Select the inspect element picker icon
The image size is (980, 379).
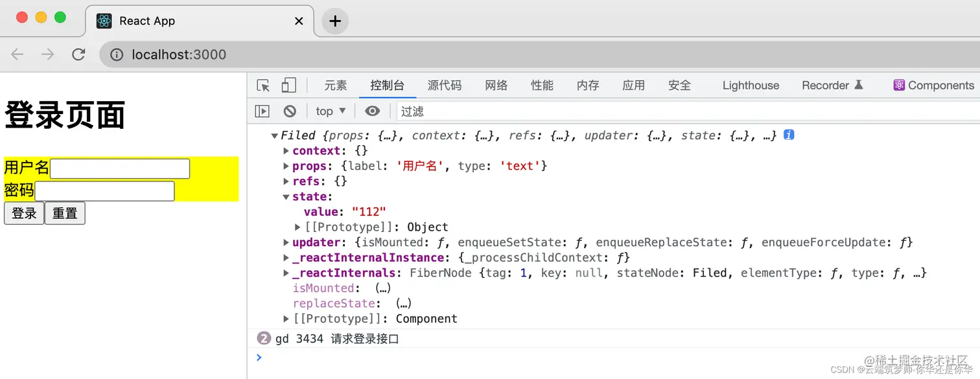click(x=263, y=86)
